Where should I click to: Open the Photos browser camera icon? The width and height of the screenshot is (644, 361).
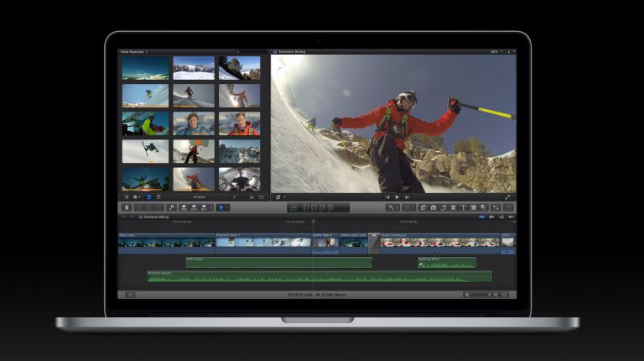coord(434,207)
